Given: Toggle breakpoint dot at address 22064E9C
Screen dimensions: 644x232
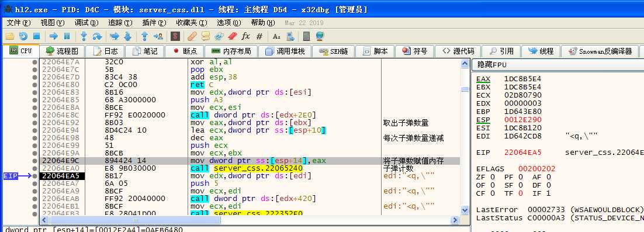Looking at the screenshot, I should point(35,161).
